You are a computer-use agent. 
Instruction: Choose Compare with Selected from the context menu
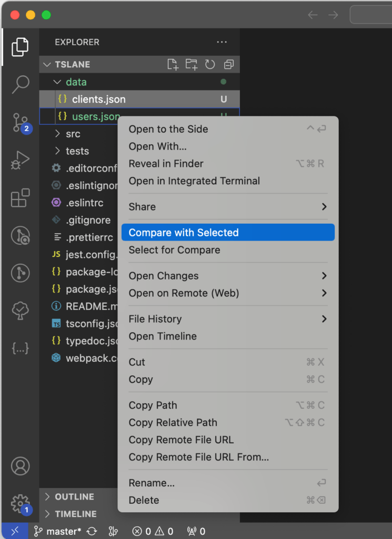183,232
